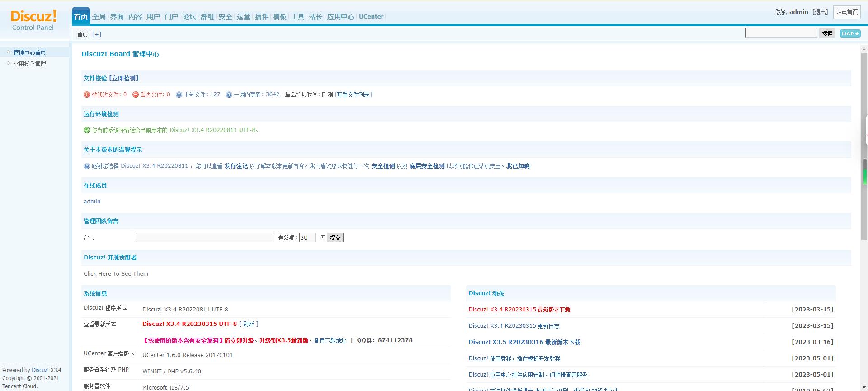Viewport: 868px width, 391px height.
Task: Click the MAP navigation icon button
Action: pos(850,33)
